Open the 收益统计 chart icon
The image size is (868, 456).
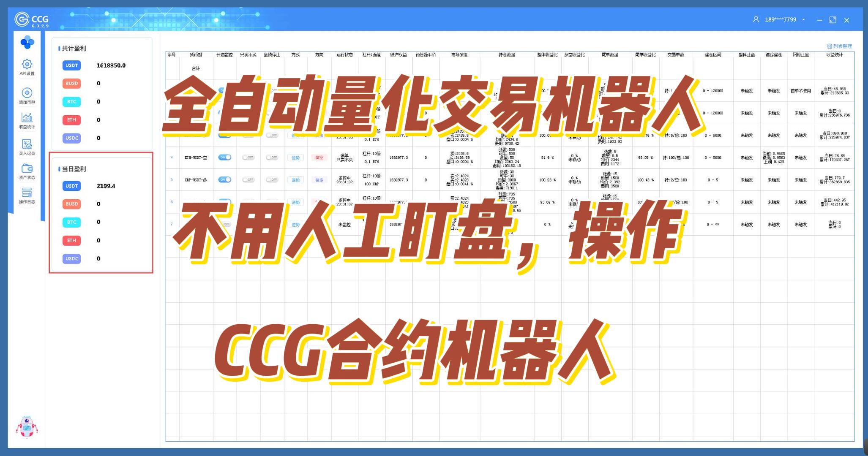point(27,117)
